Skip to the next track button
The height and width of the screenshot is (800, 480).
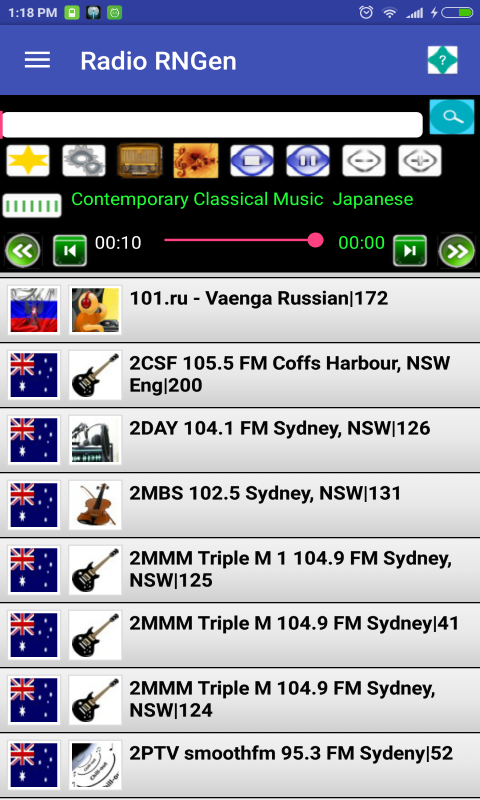(410, 251)
